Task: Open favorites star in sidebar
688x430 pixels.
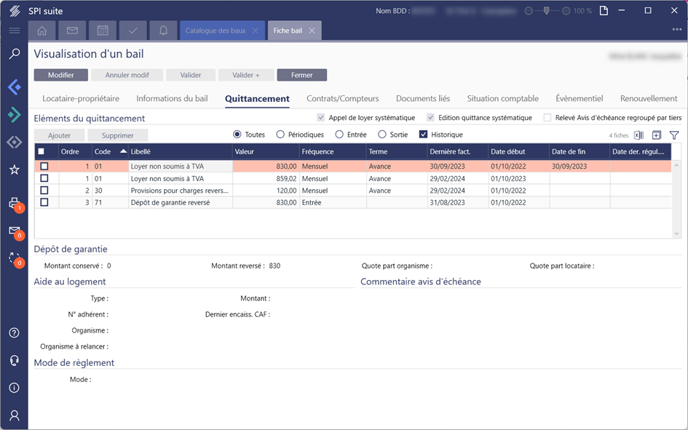Action: (14, 170)
